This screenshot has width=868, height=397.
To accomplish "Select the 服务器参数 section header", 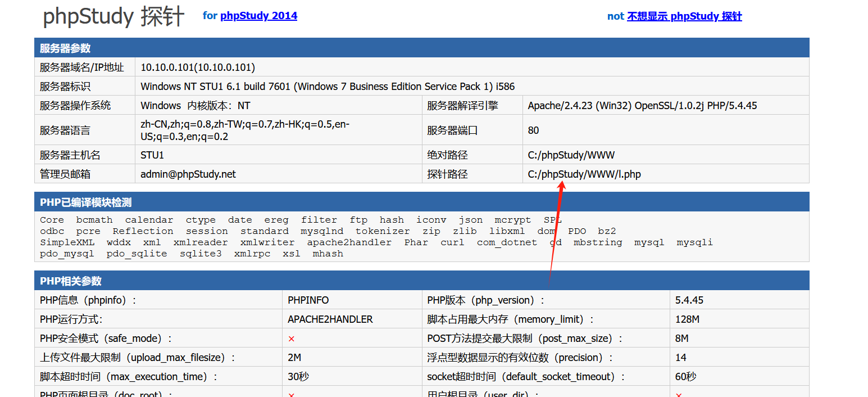I will pyautogui.click(x=65, y=48).
